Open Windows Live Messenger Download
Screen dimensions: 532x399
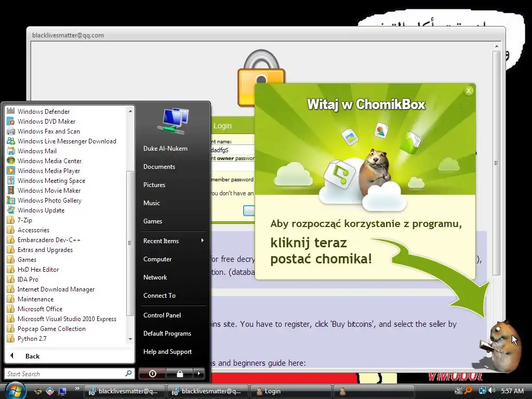pos(66,141)
